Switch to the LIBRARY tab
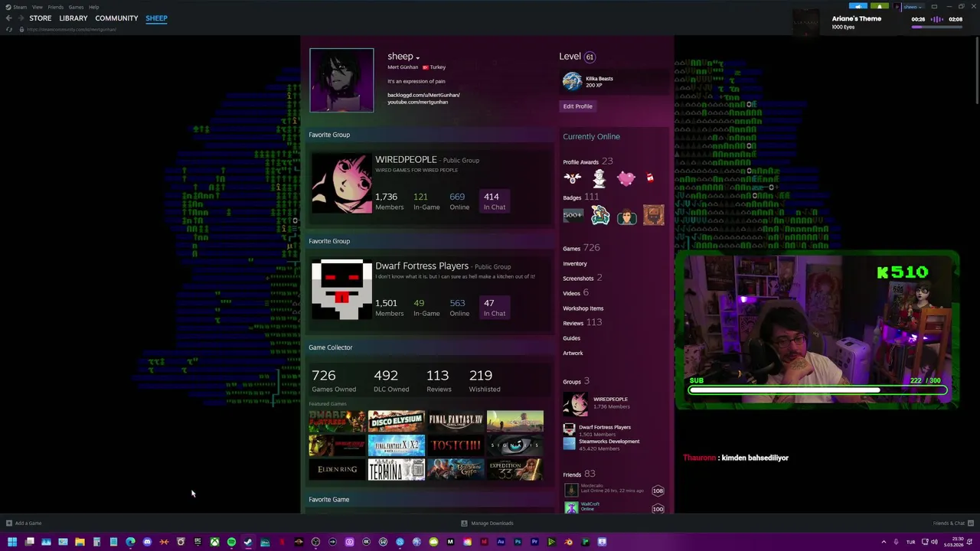Screen dimensions: 980x551 pos(73,18)
